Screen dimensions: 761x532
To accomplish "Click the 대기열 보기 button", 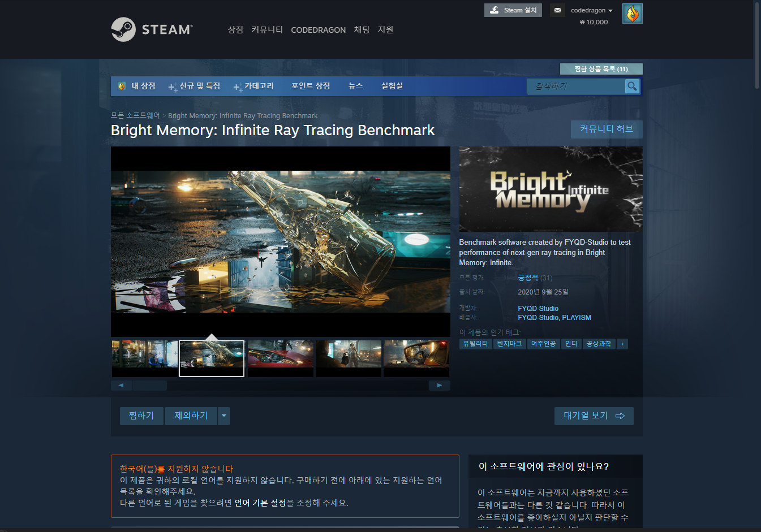I will click(x=594, y=416).
